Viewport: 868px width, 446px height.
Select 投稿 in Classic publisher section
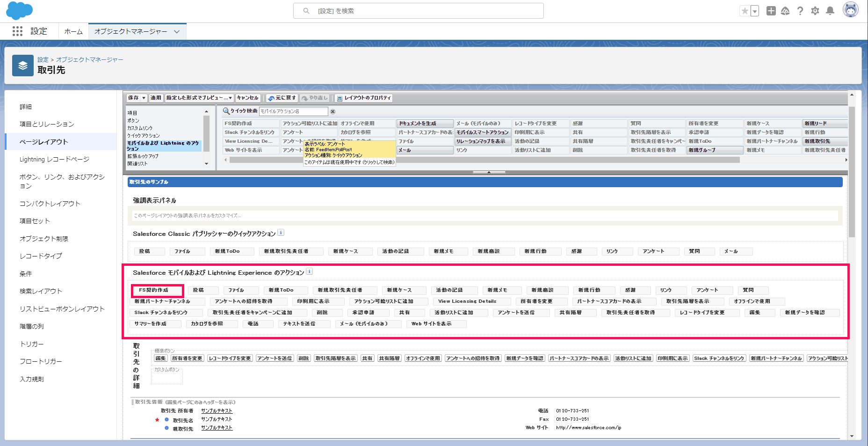point(149,251)
